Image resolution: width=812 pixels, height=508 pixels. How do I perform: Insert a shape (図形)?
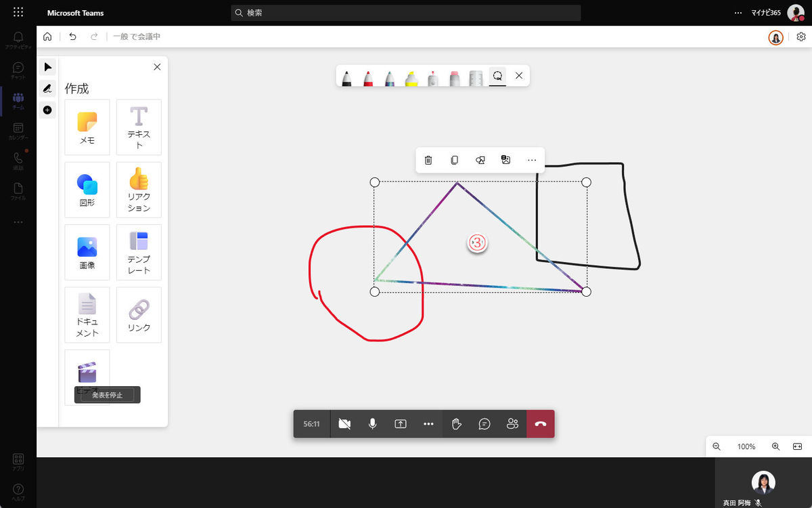(87, 190)
